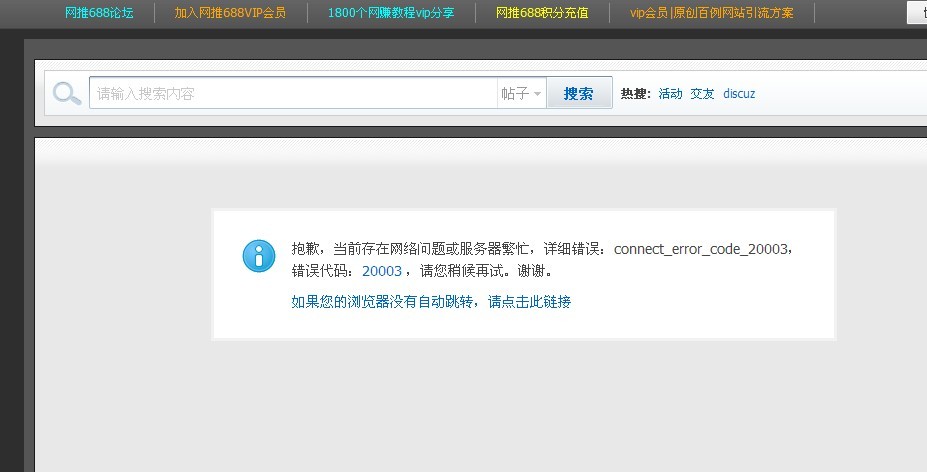927x472 pixels.
Task: Click the blue info icon in error box
Action: click(x=259, y=256)
